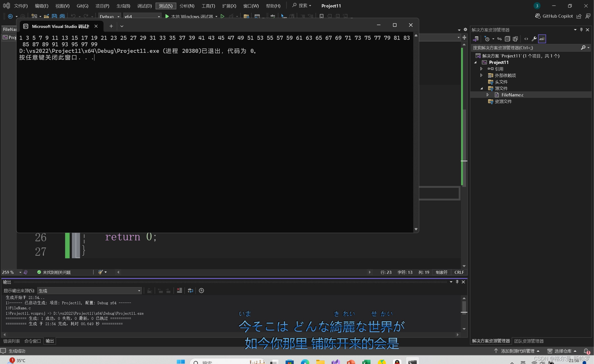
Task: Click the view code angle brackets icon
Action: tap(526, 39)
